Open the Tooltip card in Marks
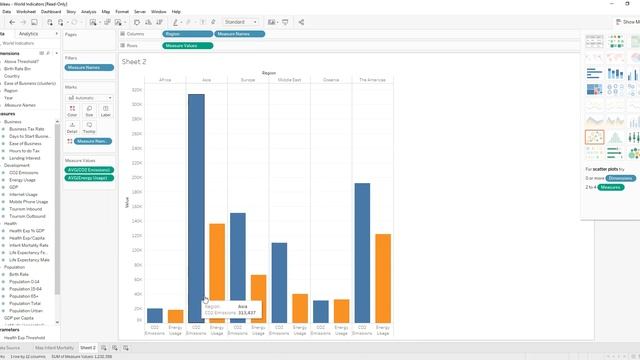640x360 pixels. (89, 128)
